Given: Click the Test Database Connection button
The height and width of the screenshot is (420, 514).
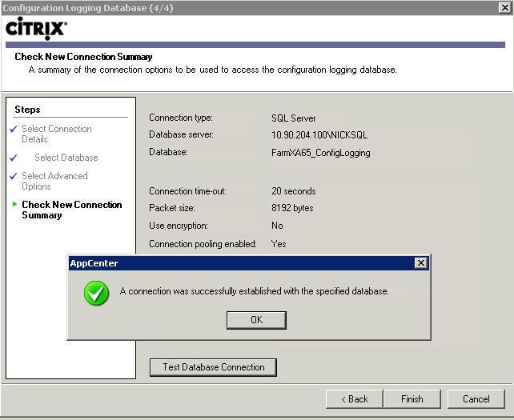Looking at the screenshot, I should pos(213,367).
